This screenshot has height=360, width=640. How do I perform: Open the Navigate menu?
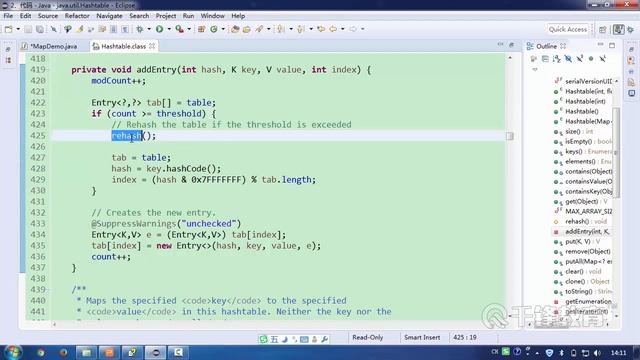pos(109,16)
